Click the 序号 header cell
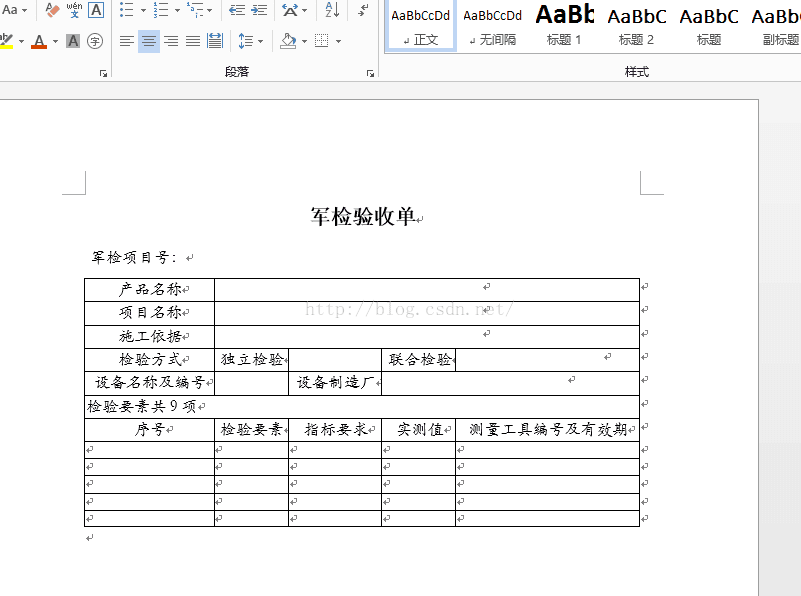801x596 pixels. 149,430
